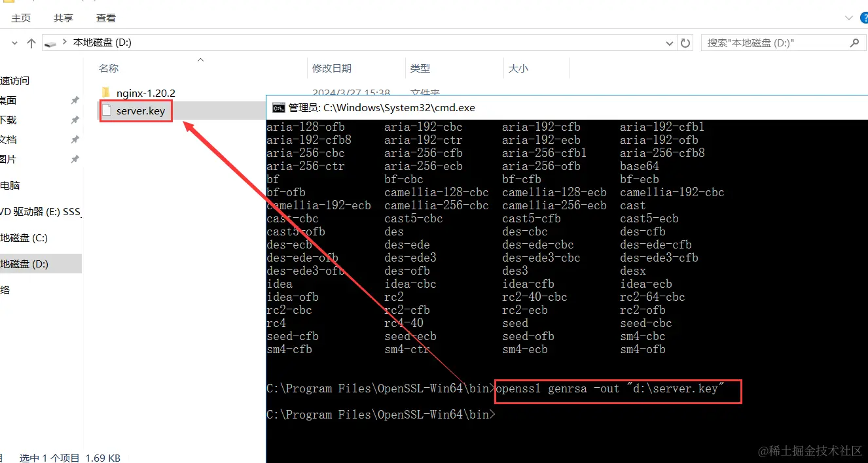The image size is (868, 463).
Task: Open 速访问 in navigation pane
Action: [x=15, y=80]
